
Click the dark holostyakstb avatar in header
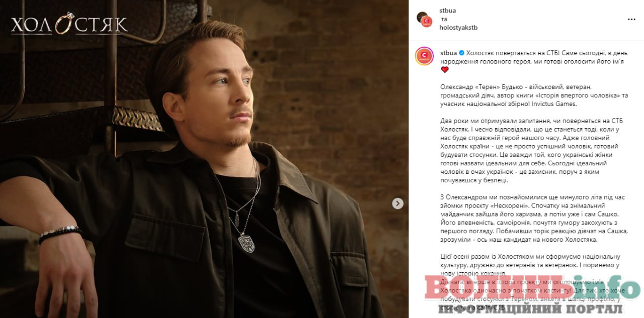click(422, 16)
